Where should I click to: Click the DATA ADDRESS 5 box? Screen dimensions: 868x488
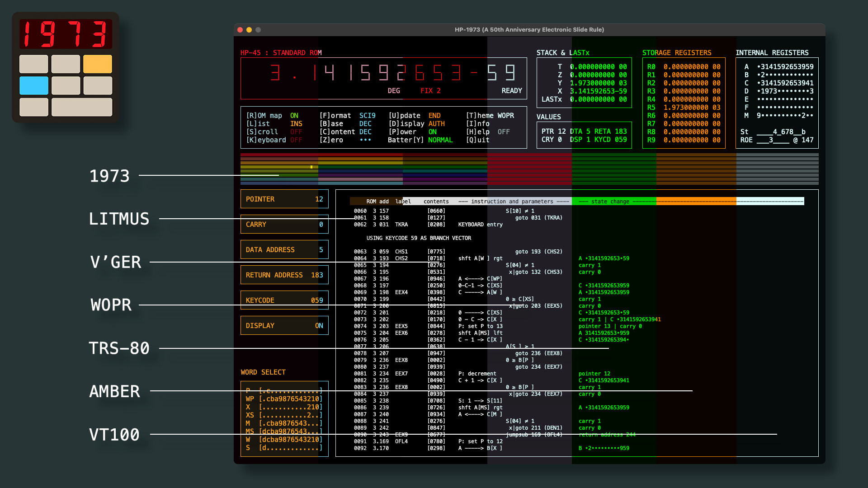284,249
